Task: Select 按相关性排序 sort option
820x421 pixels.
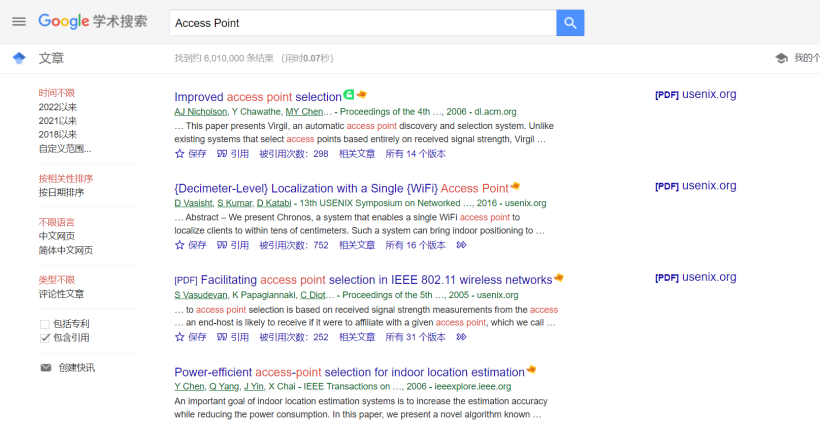Action: pos(66,178)
